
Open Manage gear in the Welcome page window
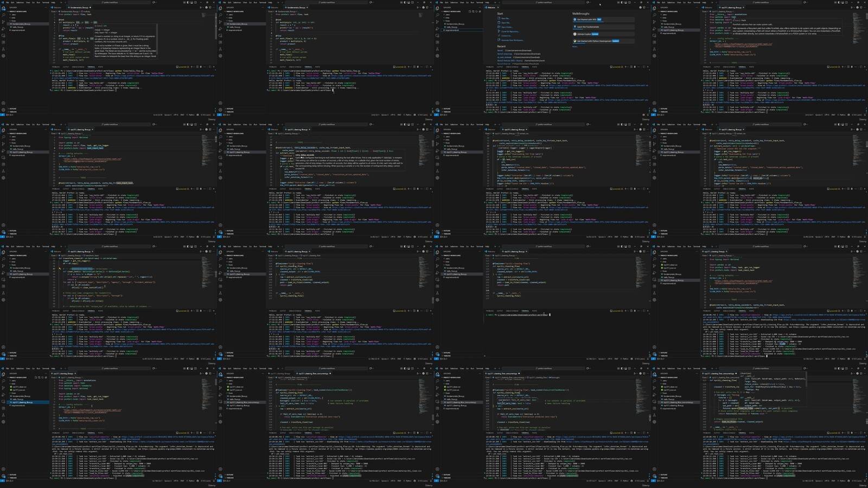(437, 110)
